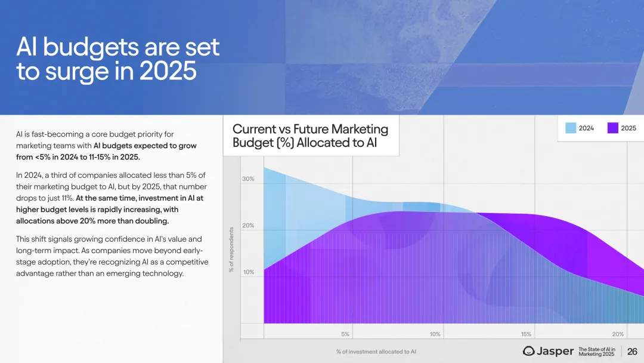This screenshot has height=363, width=644.
Task: Click chart title 'Current vs Future Marketing Budget'
Action: tap(310, 136)
